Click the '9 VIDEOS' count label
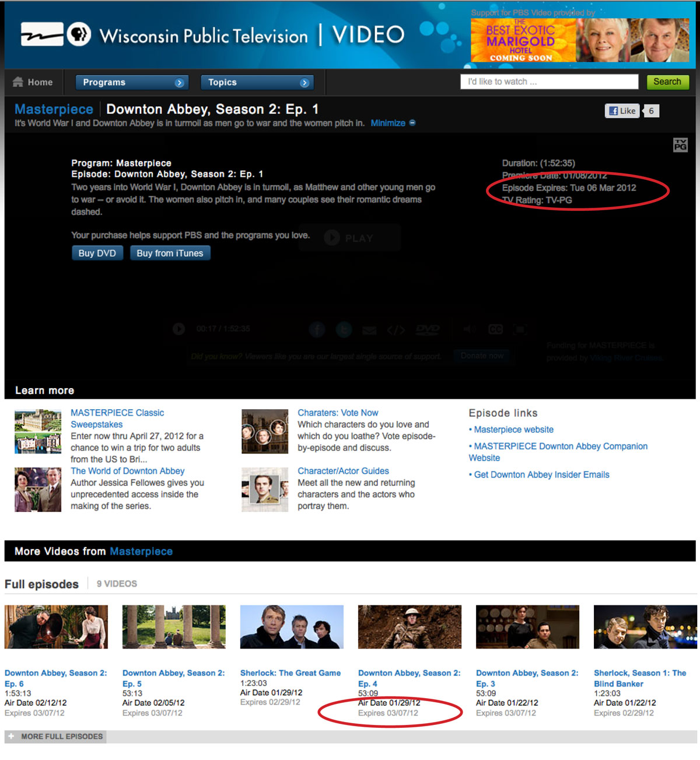 pos(117,584)
